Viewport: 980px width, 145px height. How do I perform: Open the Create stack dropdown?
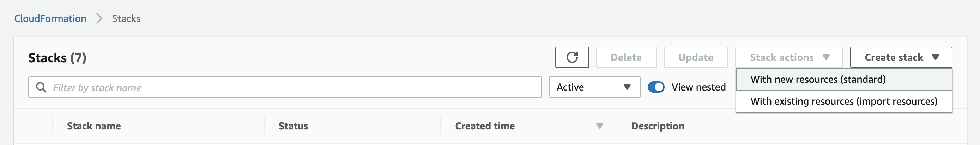pyautogui.click(x=901, y=57)
